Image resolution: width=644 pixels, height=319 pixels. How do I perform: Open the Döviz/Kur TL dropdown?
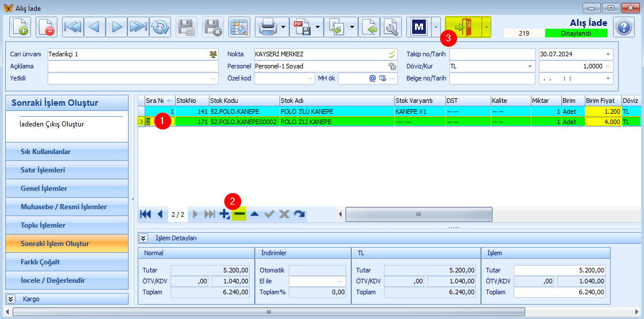point(530,66)
